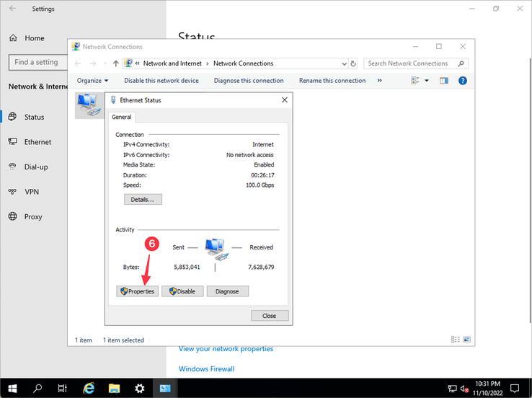Click Diagnose this connection in toolbar
This screenshot has width=532, height=398.
(x=249, y=81)
